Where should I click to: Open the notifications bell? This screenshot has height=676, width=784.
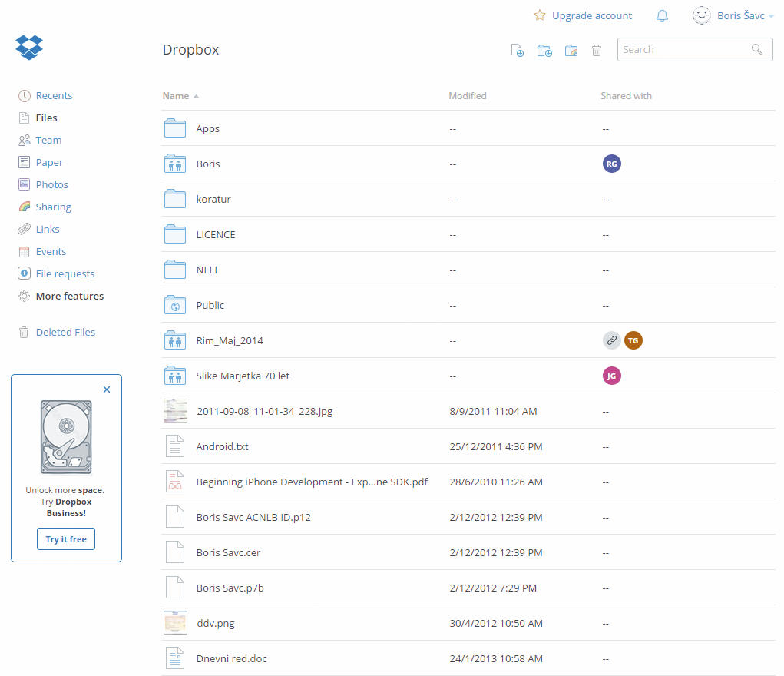pos(662,15)
